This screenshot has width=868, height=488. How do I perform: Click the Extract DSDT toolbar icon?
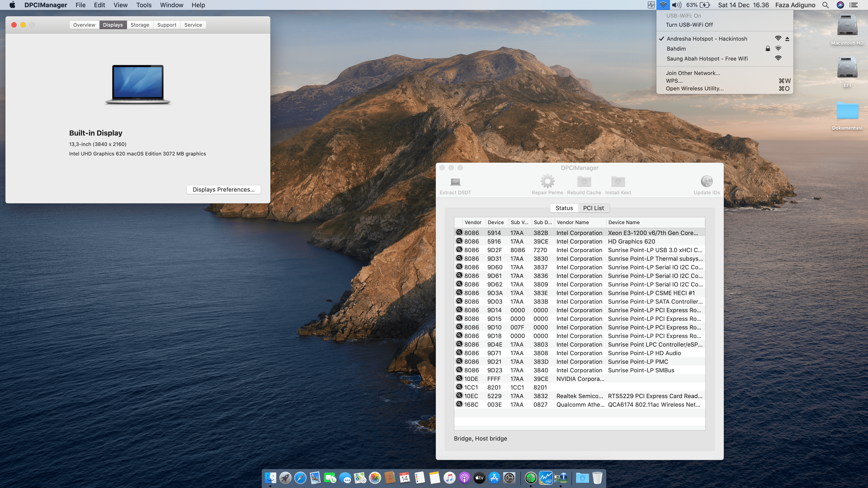click(x=455, y=182)
